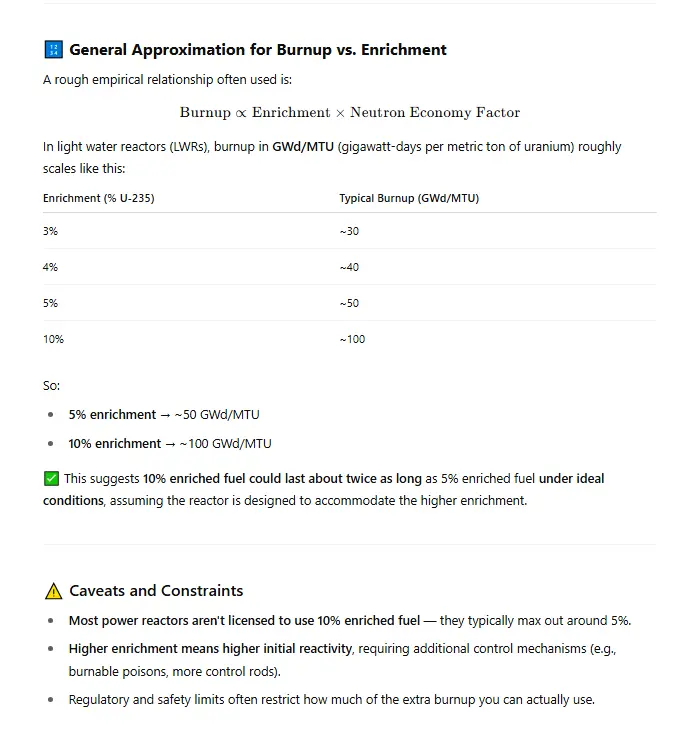The image size is (697, 732).
Task: Click the yellow warning triangle icon
Action: tap(53, 591)
